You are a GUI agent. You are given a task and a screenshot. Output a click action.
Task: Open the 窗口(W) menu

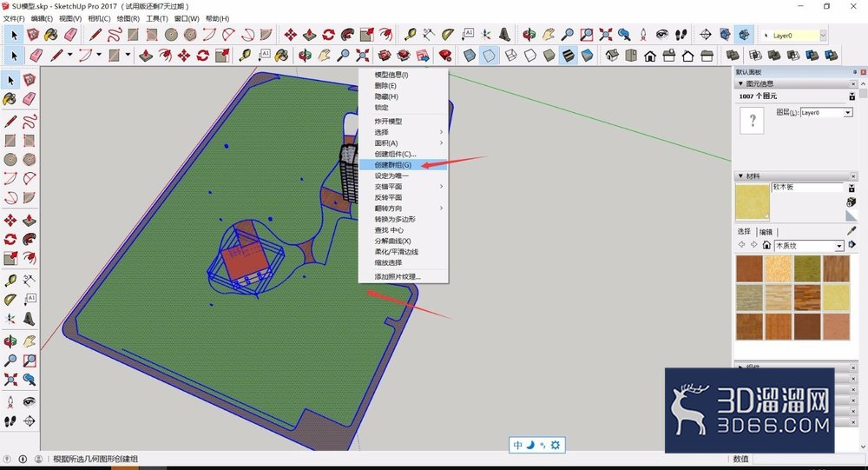pyautogui.click(x=187, y=18)
